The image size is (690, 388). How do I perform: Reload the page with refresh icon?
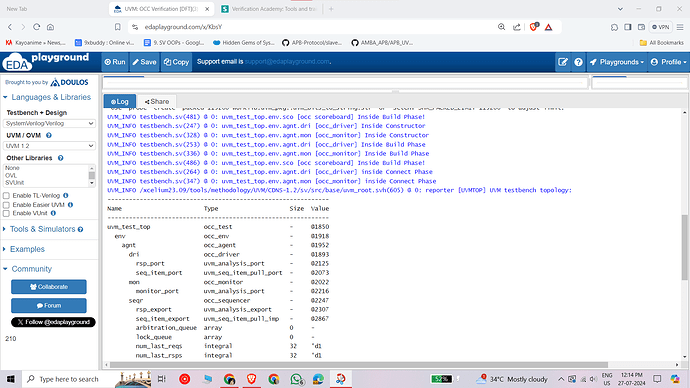(37, 27)
